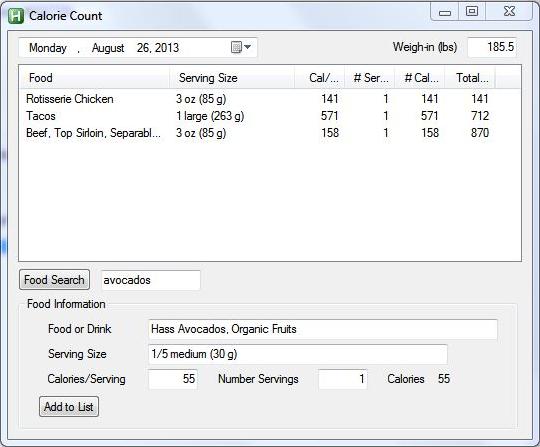Screen dimensions: 540x447
Task: Sort by the Food column header
Action: pos(94,78)
